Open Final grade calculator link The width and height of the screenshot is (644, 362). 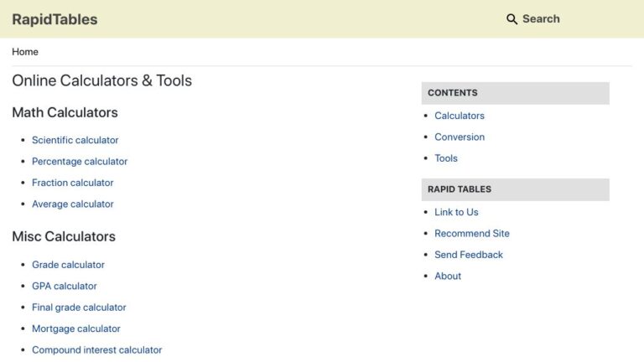pos(79,308)
